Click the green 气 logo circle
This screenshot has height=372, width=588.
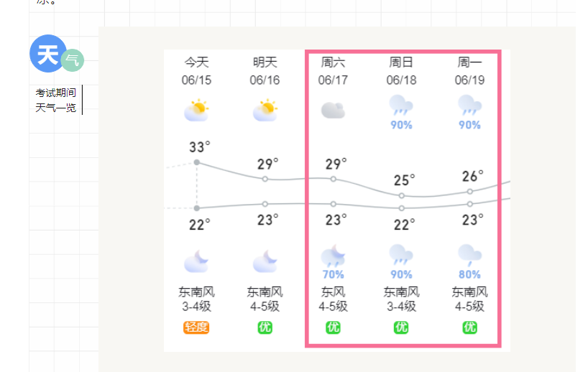73,60
